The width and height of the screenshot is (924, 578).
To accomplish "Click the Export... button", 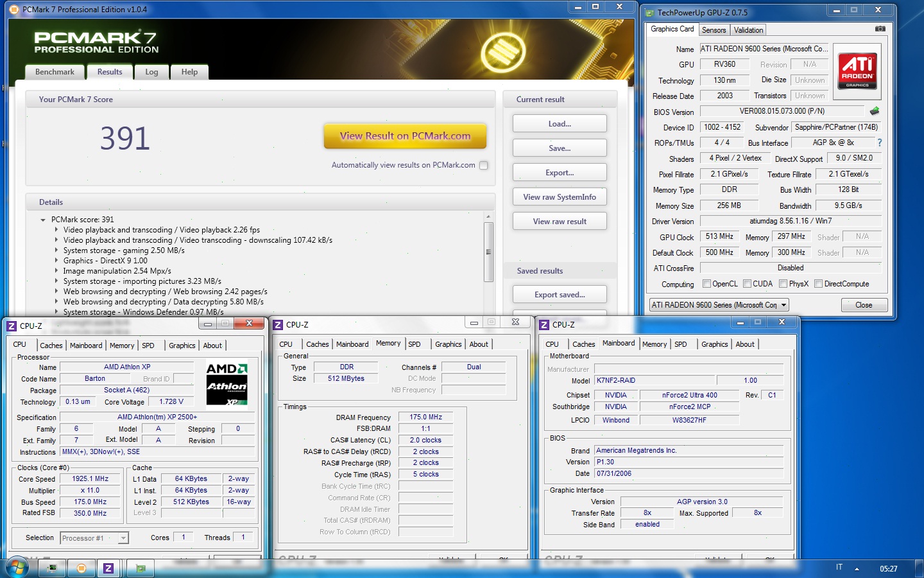I will [560, 173].
